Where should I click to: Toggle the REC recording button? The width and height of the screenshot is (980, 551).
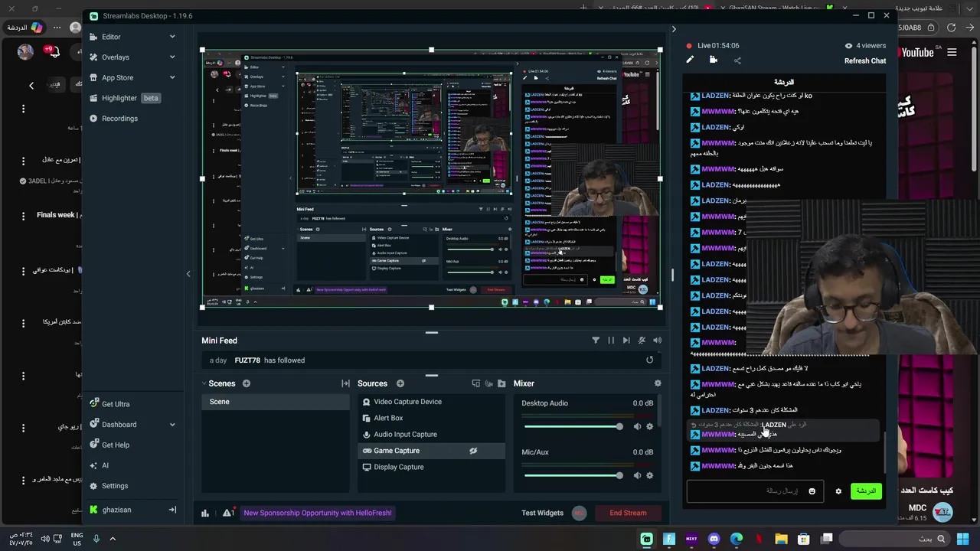tap(579, 513)
